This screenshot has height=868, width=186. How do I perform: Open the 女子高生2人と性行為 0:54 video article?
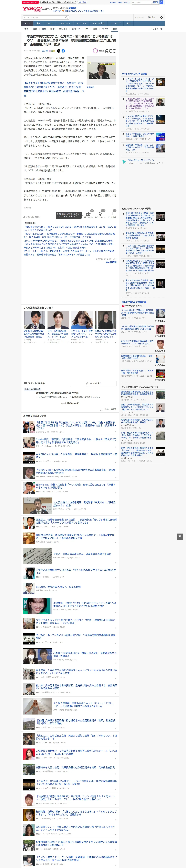pos(76,456)
